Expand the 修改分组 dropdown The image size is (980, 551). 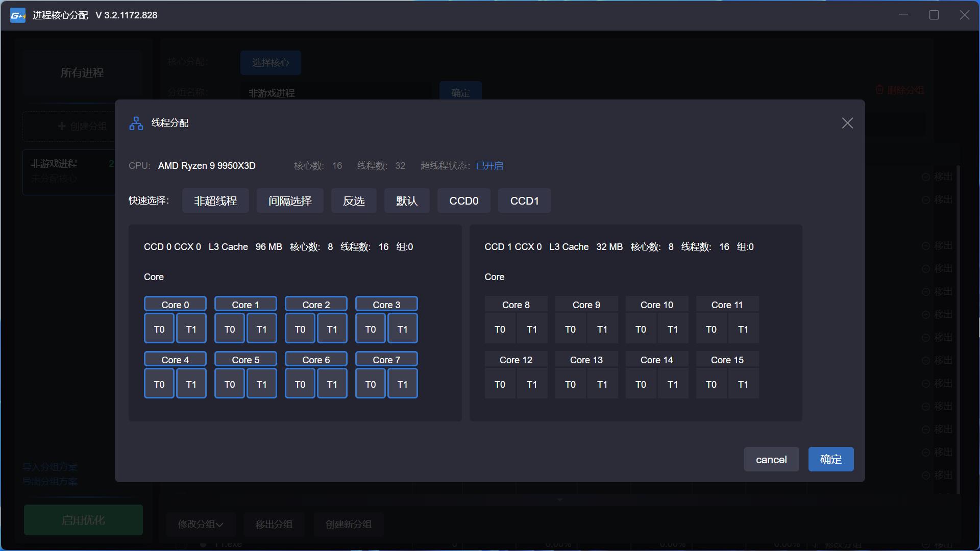(201, 524)
